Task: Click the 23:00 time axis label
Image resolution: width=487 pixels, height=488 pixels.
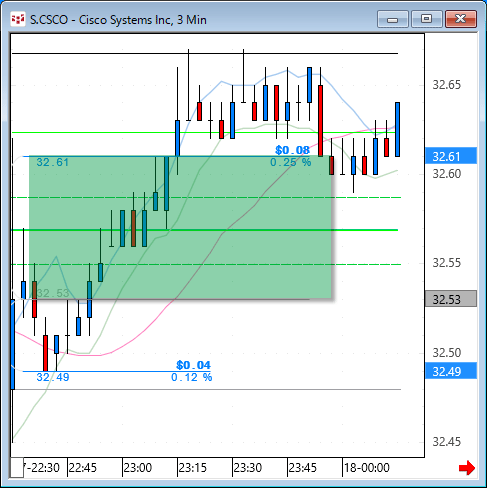Action: pyautogui.click(x=138, y=468)
